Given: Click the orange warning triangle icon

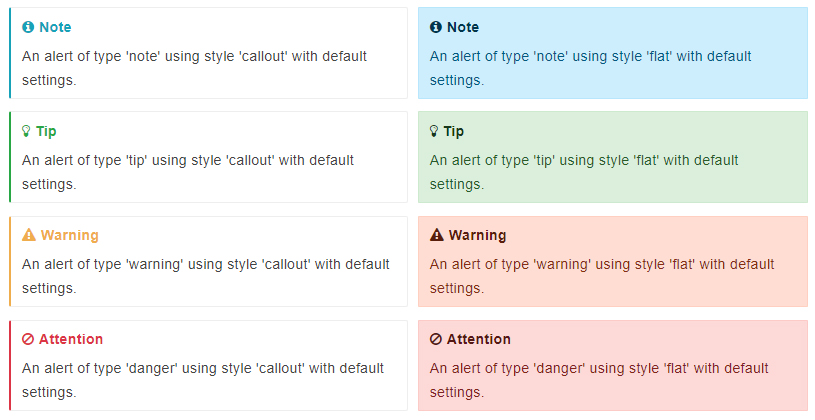Looking at the screenshot, I should [x=29, y=235].
